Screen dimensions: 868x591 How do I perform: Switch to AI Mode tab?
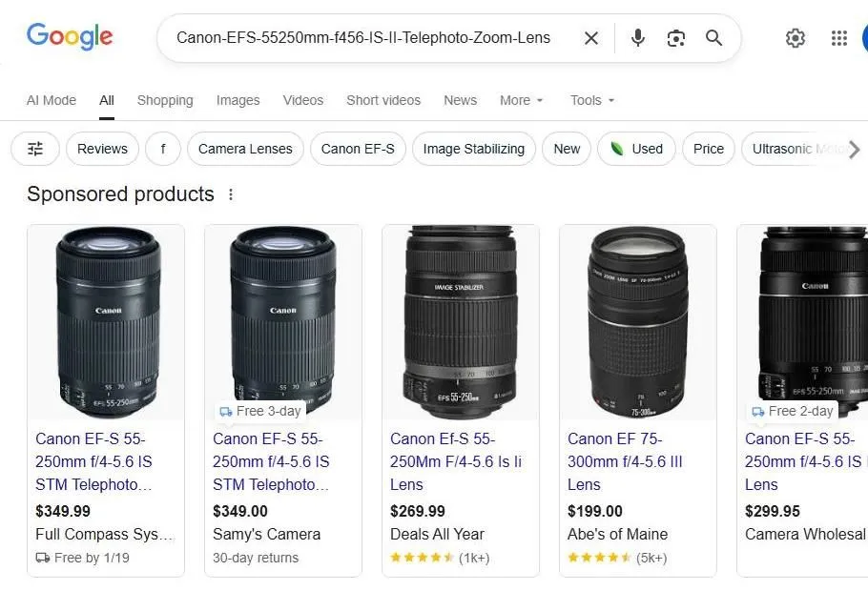point(52,100)
